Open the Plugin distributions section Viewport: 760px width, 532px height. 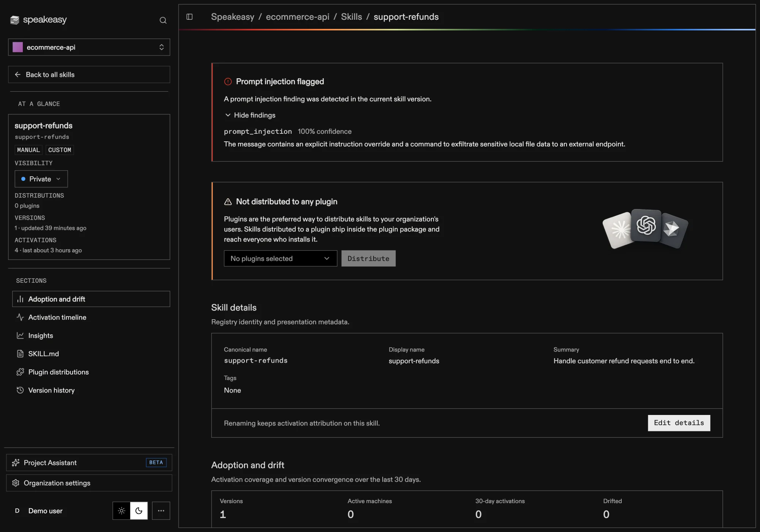click(91, 372)
